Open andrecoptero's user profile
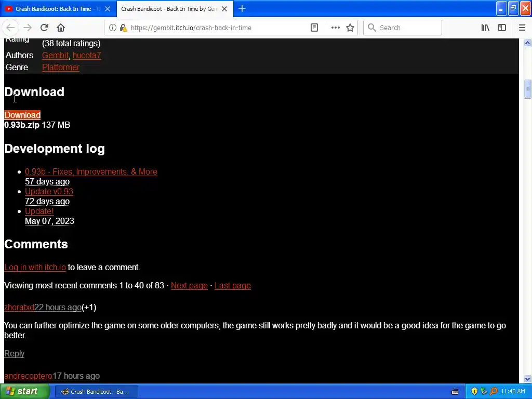Viewport: 532px width, 399px height. [28, 376]
